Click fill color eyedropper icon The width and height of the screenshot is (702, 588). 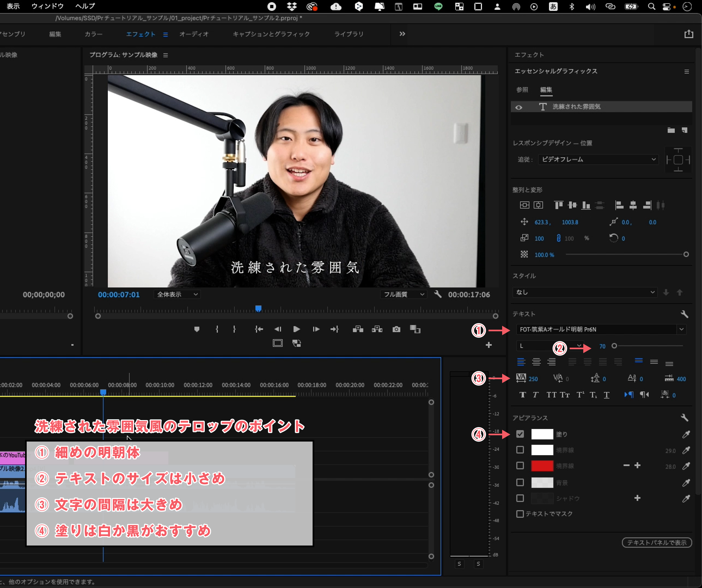[x=686, y=434]
